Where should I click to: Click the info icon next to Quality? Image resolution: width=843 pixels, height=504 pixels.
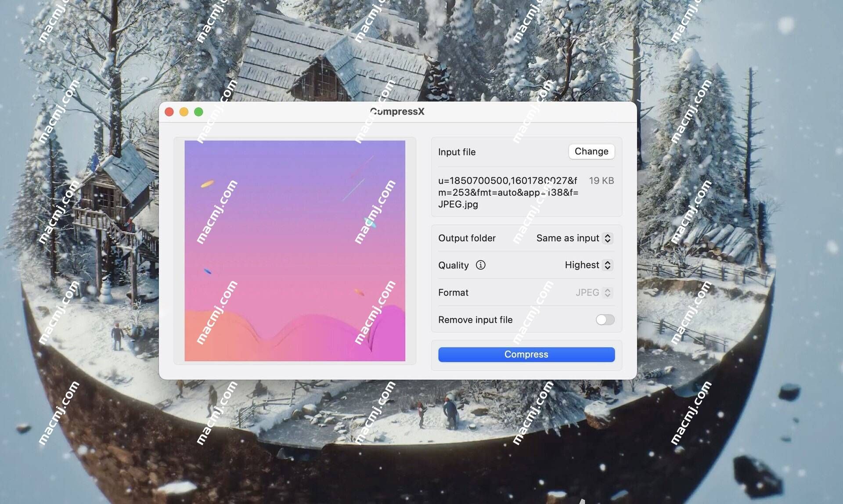[x=480, y=265]
